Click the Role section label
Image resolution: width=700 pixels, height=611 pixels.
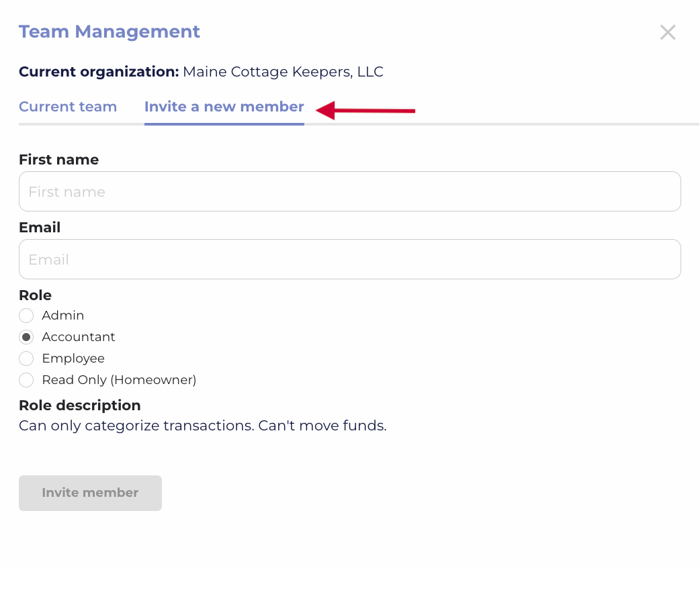coord(35,295)
